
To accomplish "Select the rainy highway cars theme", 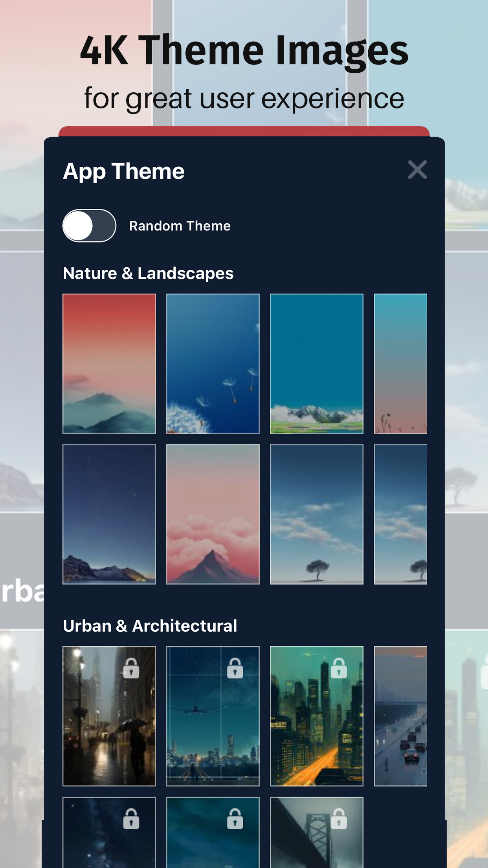I will pos(400,716).
